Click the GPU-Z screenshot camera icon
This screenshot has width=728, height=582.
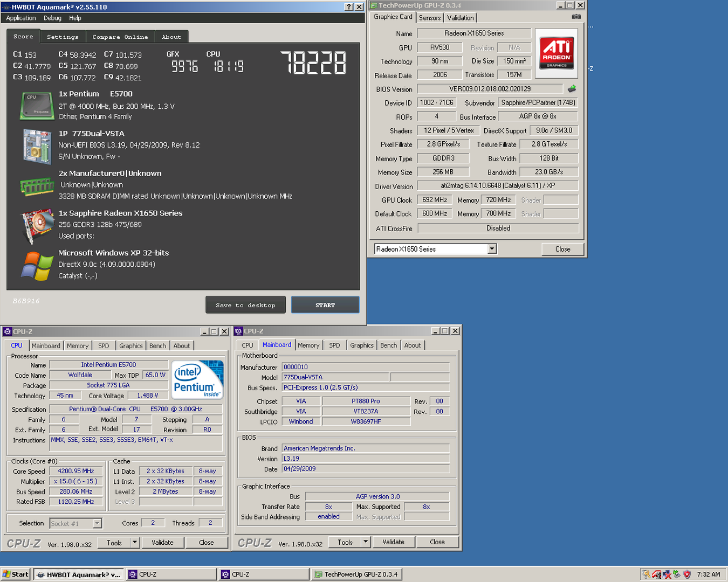576,17
